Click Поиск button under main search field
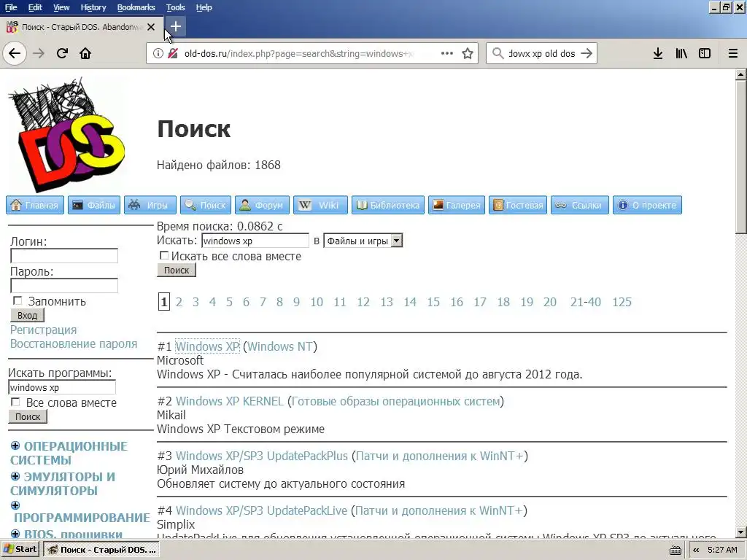This screenshot has height=560, width=747. 177,270
